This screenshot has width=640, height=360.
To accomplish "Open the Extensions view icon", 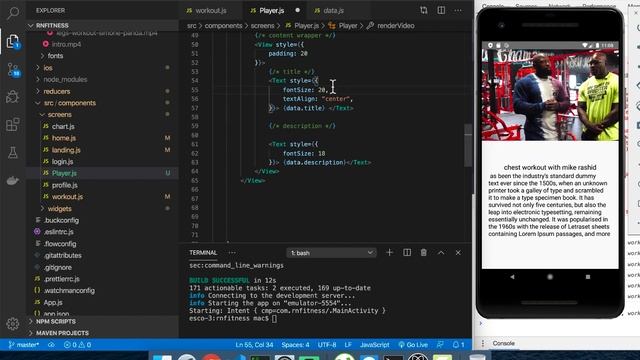I will point(13,124).
